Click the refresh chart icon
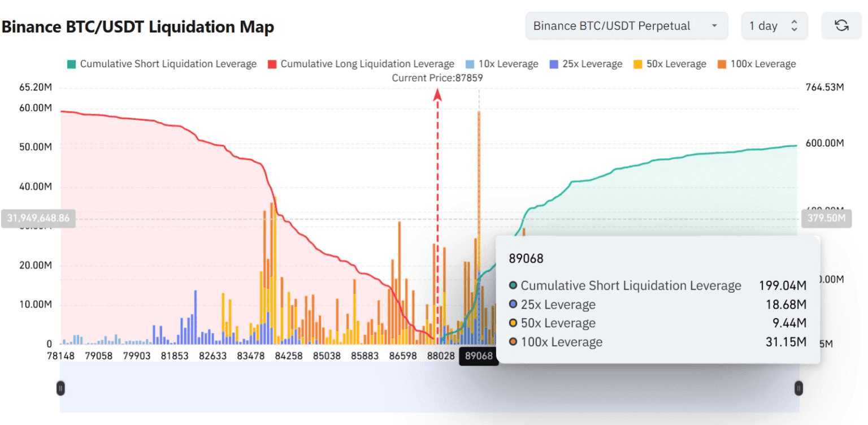The image size is (868, 425). pyautogui.click(x=841, y=26)
